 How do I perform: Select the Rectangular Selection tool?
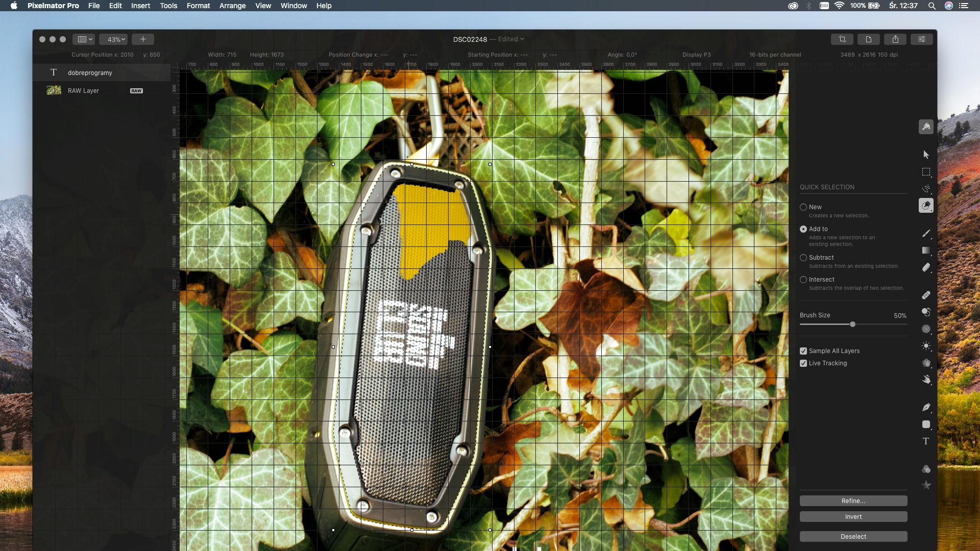(926, 172)
